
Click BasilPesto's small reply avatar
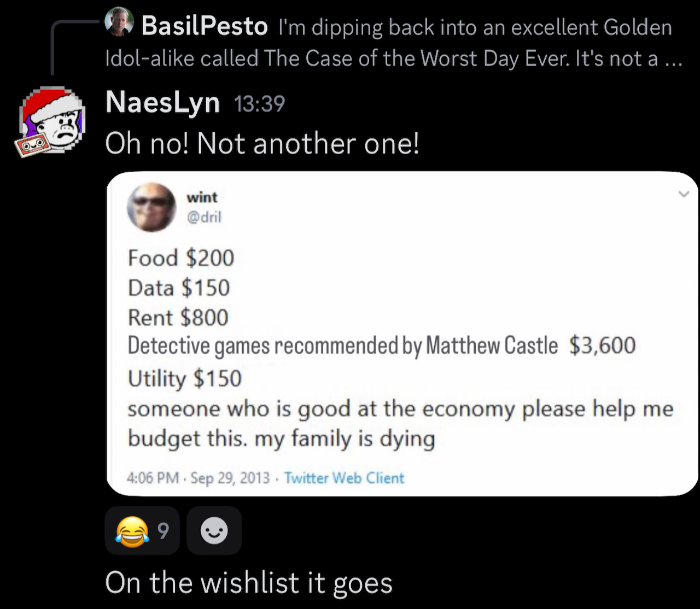coord(119,22)
